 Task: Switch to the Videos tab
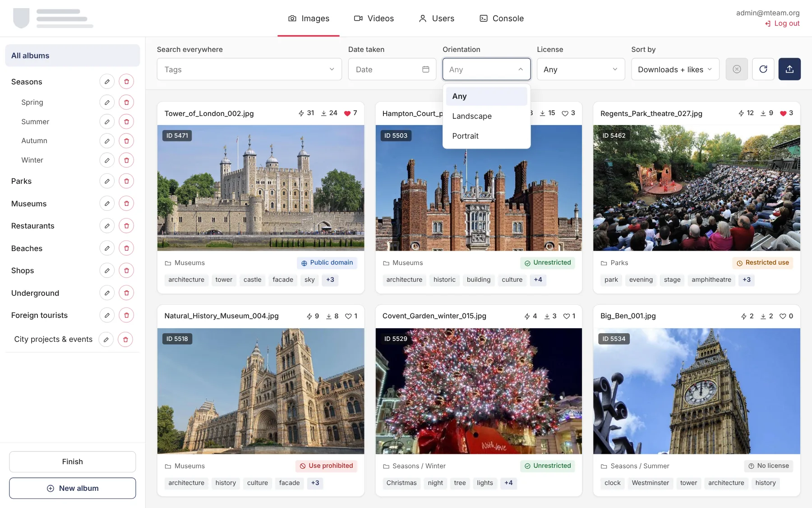(374, 19)
